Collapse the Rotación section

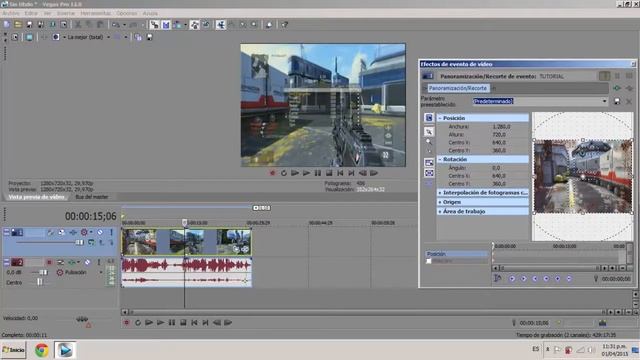click(x=440, y=159)
